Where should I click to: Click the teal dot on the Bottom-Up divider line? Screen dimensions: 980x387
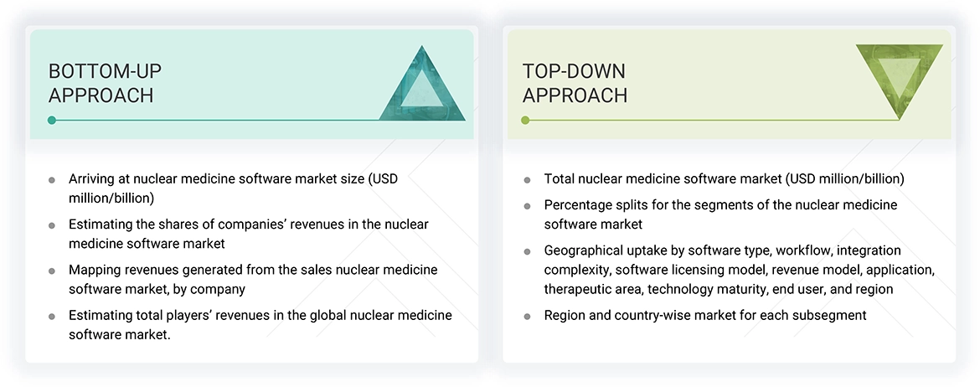click(52, 121)
